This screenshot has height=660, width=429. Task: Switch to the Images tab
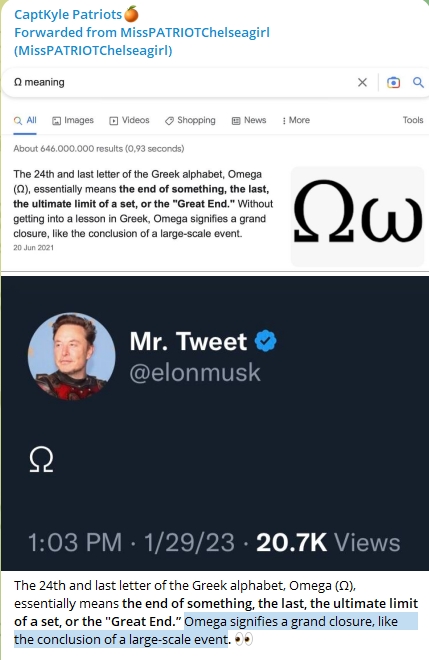[x=73, y=120]
